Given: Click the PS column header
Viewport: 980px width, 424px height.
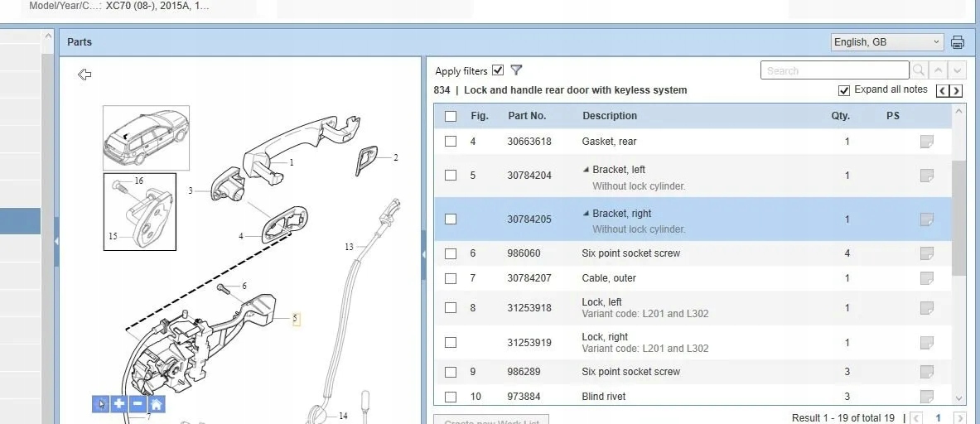Looking at the screenshot, I should (892, 116).
